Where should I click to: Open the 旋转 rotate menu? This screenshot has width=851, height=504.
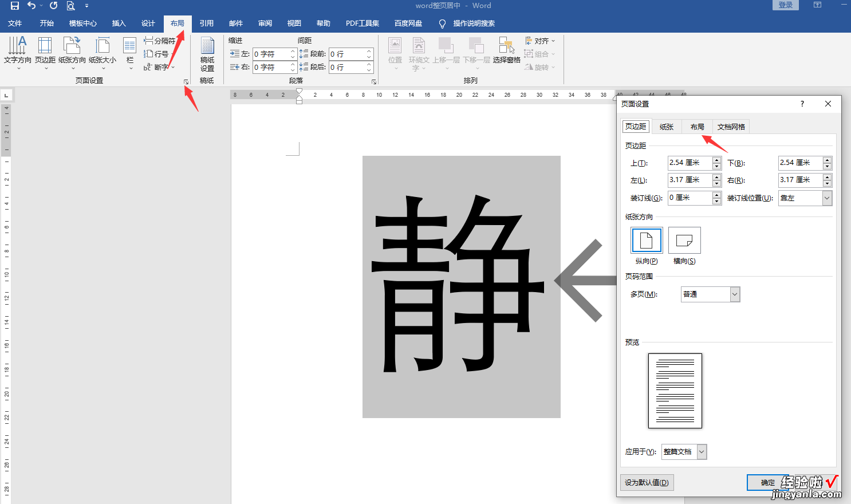pyautogui.click(x=540, y=67)
